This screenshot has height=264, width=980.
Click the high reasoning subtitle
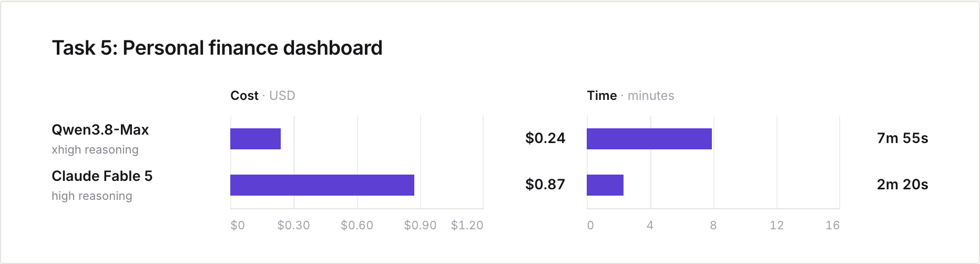[92, 196]
